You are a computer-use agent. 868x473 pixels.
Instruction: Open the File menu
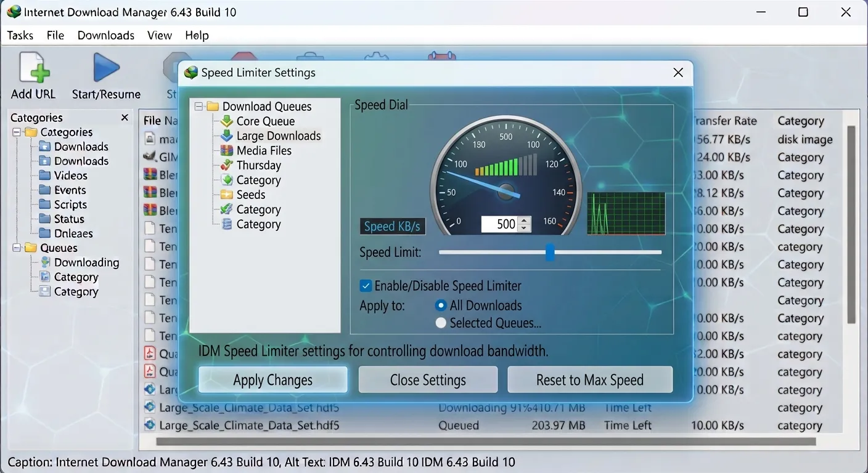55,35
